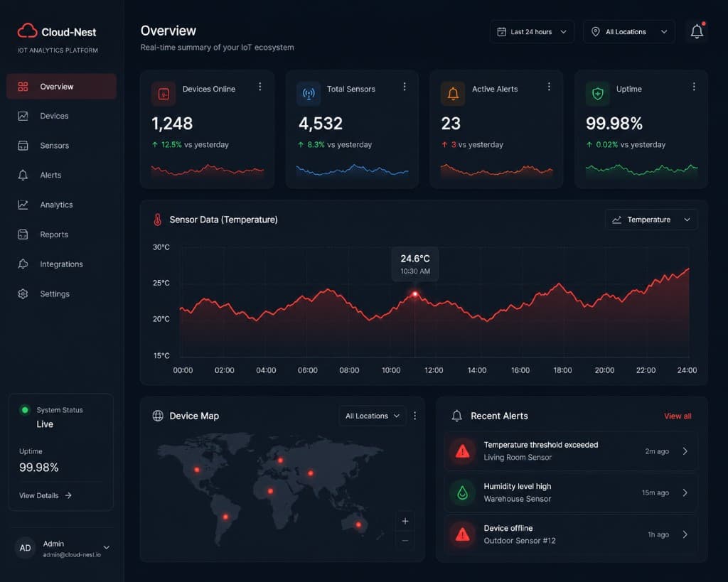The width and height of the screenshot is (728, 582).
Task: Expand the Warehouse Sensor alert chevron
Action: [685, 493]
